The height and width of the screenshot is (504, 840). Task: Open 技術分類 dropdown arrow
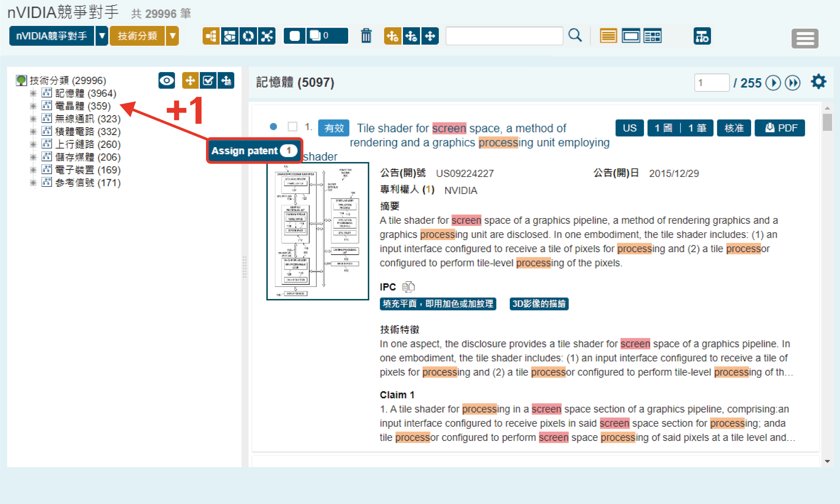coord(172,36)
